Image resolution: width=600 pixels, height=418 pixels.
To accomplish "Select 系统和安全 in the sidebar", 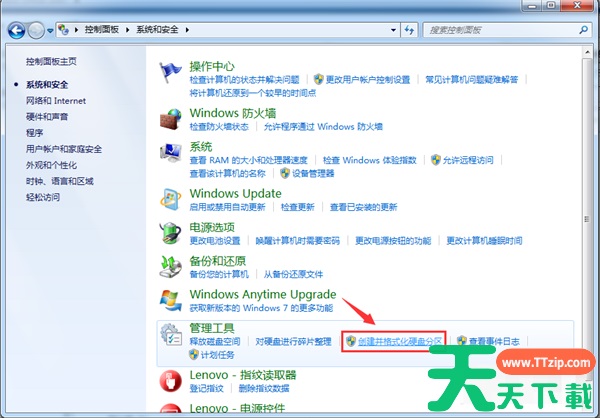I will [x=47, y=85].
